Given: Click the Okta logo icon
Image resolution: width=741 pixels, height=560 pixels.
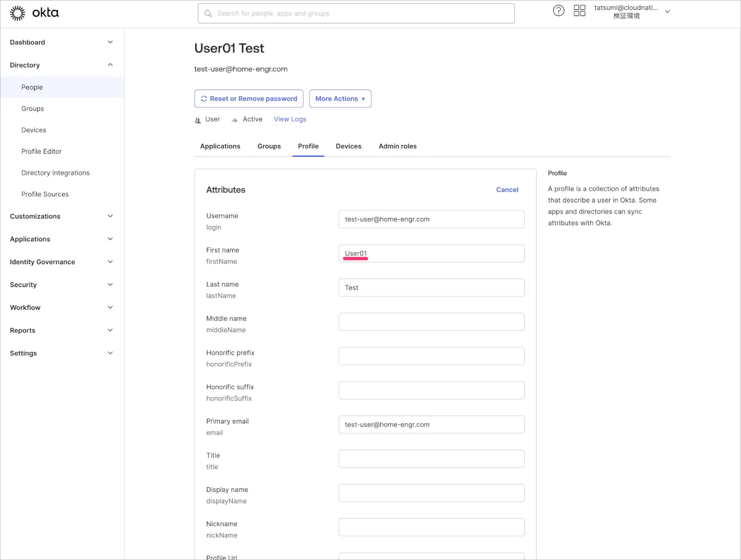Looking at the screenshot, I should (x=18, y=13).
